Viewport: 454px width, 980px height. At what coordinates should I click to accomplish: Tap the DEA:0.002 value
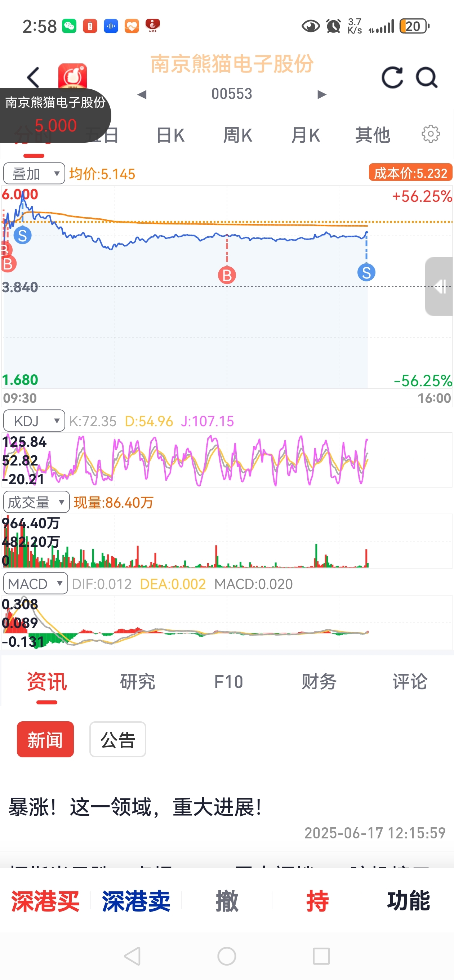pyautogui.click(x=173, y=584)
